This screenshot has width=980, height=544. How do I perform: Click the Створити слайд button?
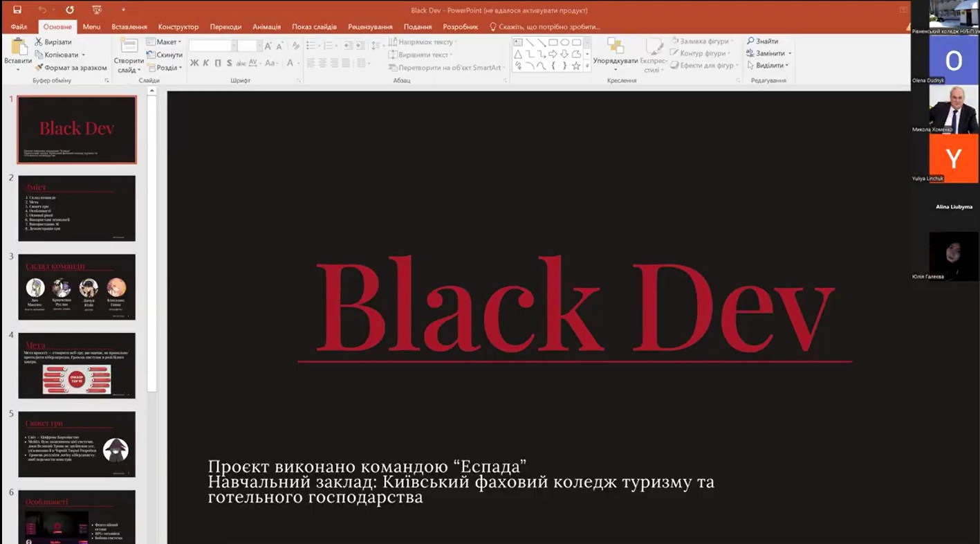pos(129,55)
